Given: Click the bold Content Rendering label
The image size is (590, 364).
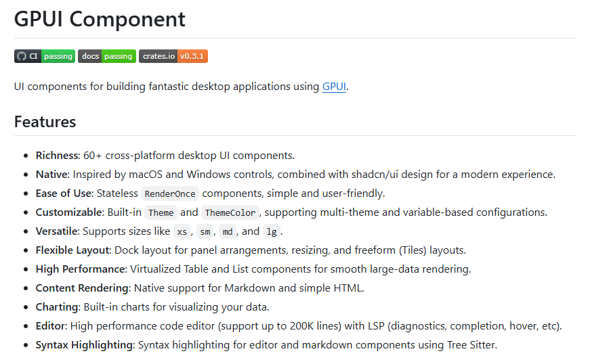Looking at the screenshot, I should (83, 288).
